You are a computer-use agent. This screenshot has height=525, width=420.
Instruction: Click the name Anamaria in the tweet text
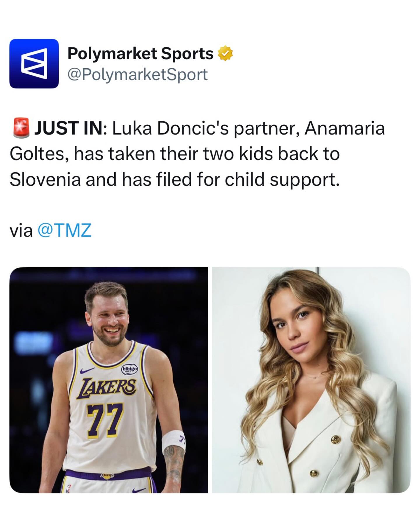coord(344,128)
